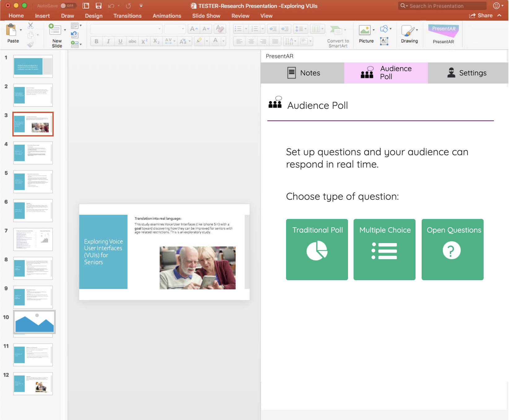This screenshot has height=420, width=509.
Task: Click the Shapes icon in ribbon
Action: (384, 29)
